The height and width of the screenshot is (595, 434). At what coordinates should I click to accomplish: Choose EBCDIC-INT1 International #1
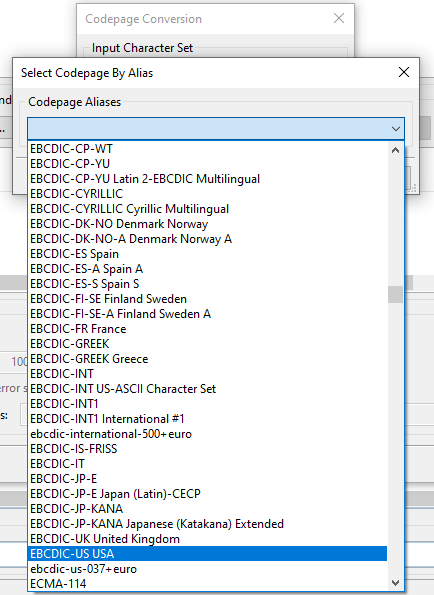(208, 419)
